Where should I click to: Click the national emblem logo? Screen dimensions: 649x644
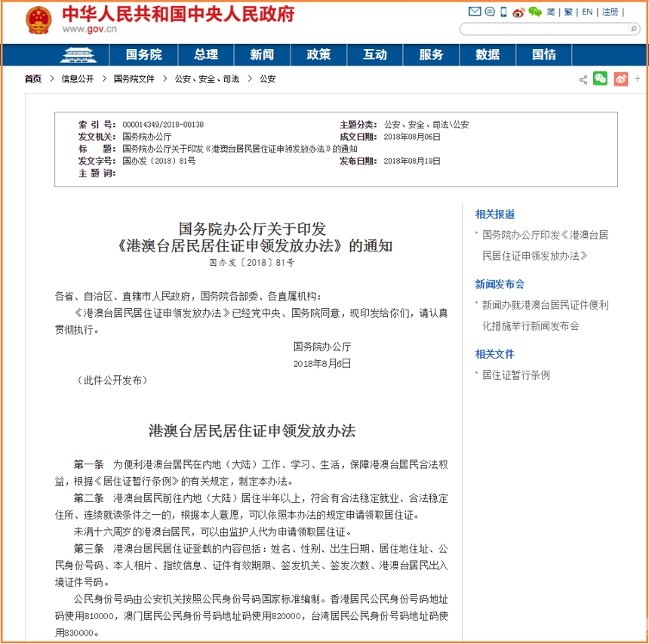click(38, 20)
